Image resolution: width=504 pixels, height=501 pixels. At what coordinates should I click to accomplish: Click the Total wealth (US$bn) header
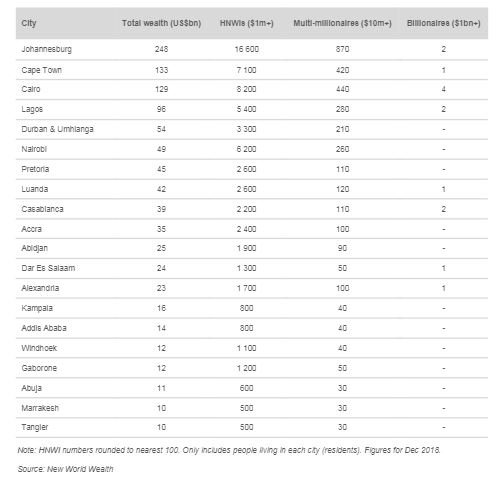pos(161,23)
